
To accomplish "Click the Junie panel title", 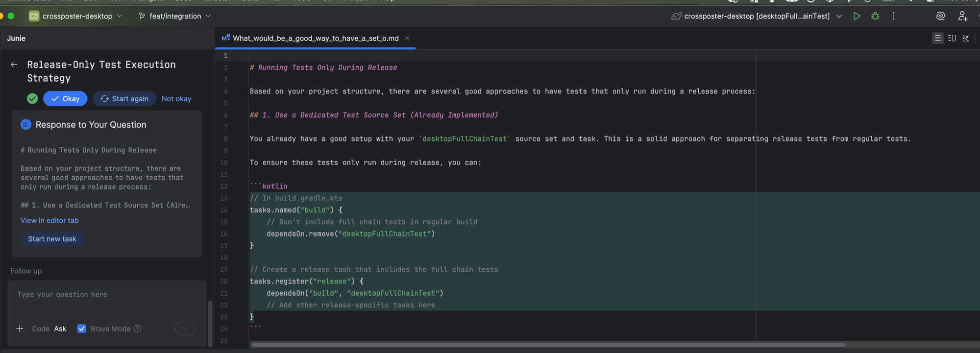I will pos(16,38).
